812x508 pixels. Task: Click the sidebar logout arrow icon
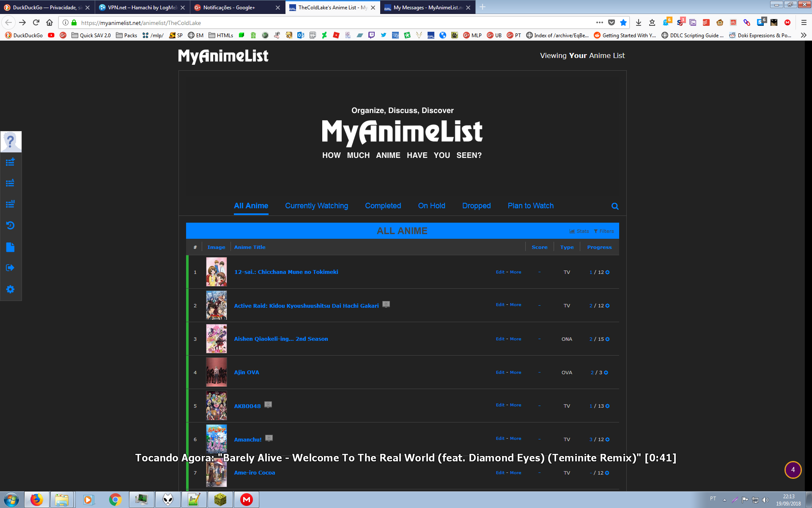click(10, 268)
